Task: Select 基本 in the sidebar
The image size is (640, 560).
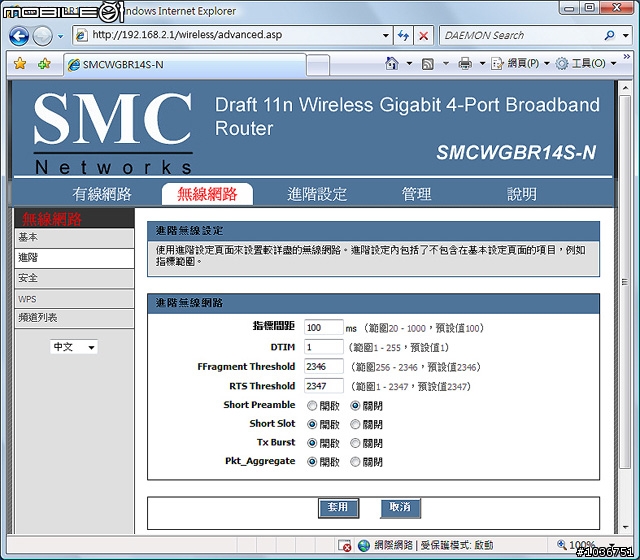Action: pyautogui.click(x=74, y=238)
